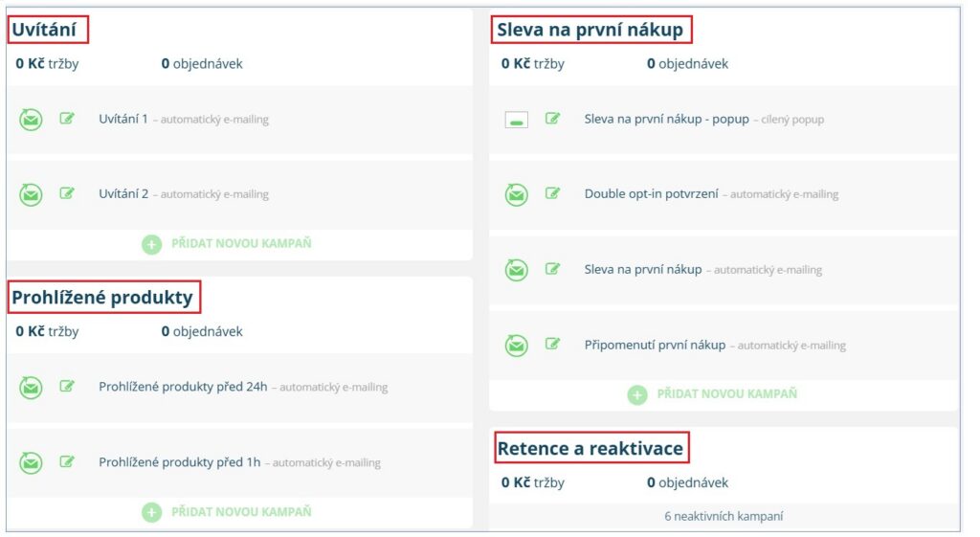Screen dimensions: 980x537
Task: Click the plus icon under the Uvítání campaigns
Action: pyautogui.click(x=152, y=244)
